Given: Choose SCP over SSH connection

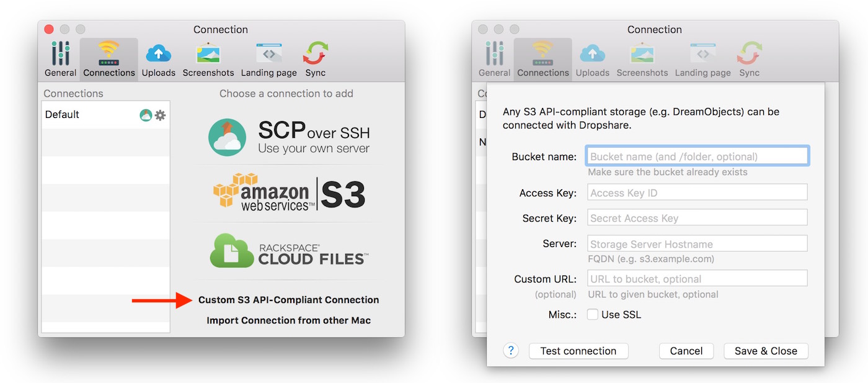Looking at the screenshot, I should coord(289,137).
